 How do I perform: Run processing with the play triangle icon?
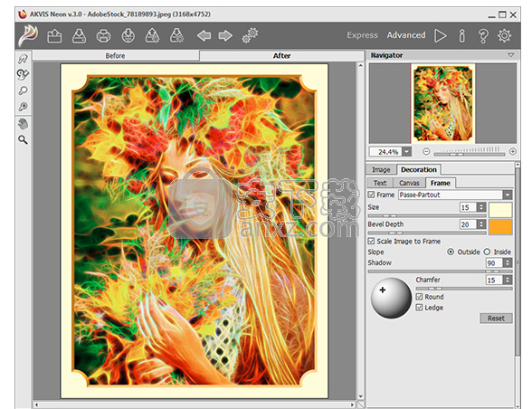tap(441, 35)
